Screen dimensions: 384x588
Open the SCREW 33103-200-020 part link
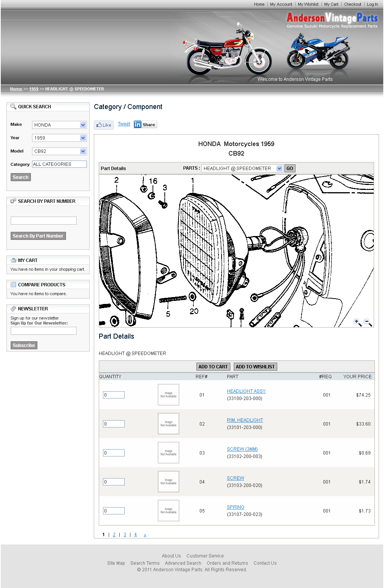pos(235,478)
